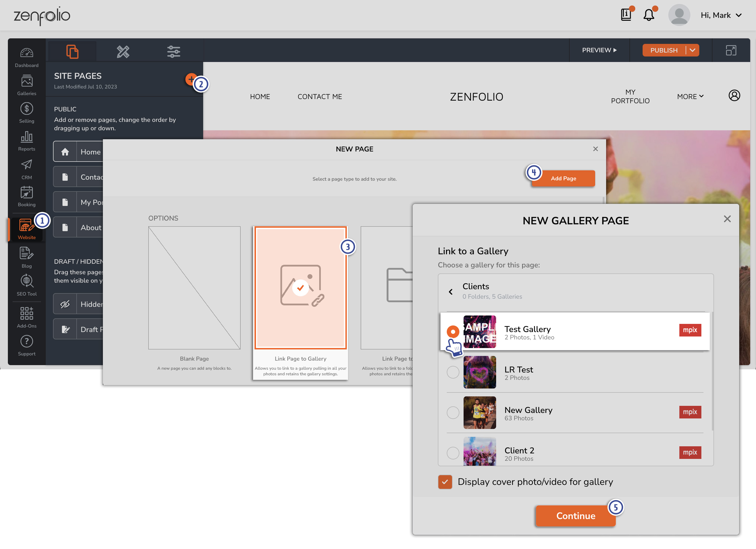
Task: Open the Galleries section in sidebar
Action: tap(27, 85)
